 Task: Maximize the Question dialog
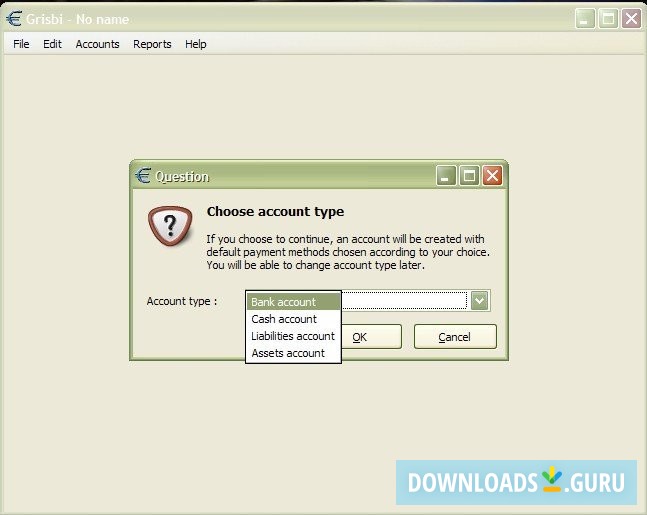(x=469, y=176)
